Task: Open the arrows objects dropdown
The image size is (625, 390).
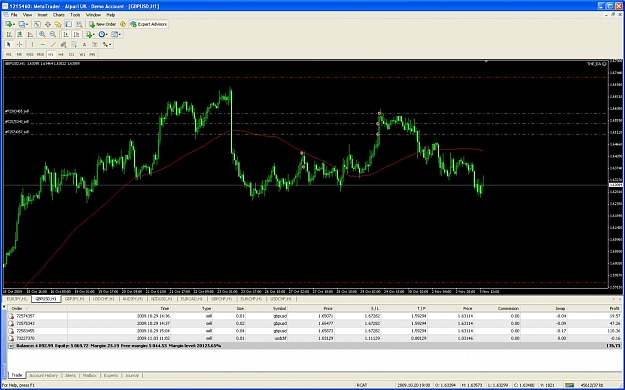Action: (107, 44)
